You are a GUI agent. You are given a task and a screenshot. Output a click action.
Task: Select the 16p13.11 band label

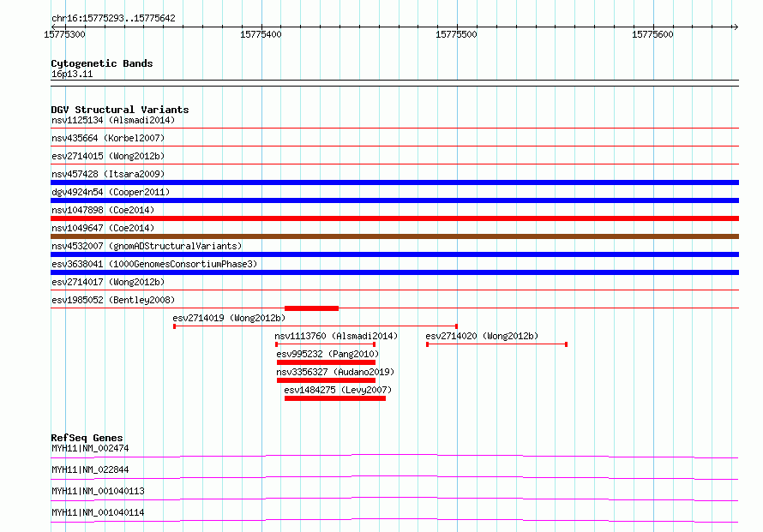(x=72, y=74)
